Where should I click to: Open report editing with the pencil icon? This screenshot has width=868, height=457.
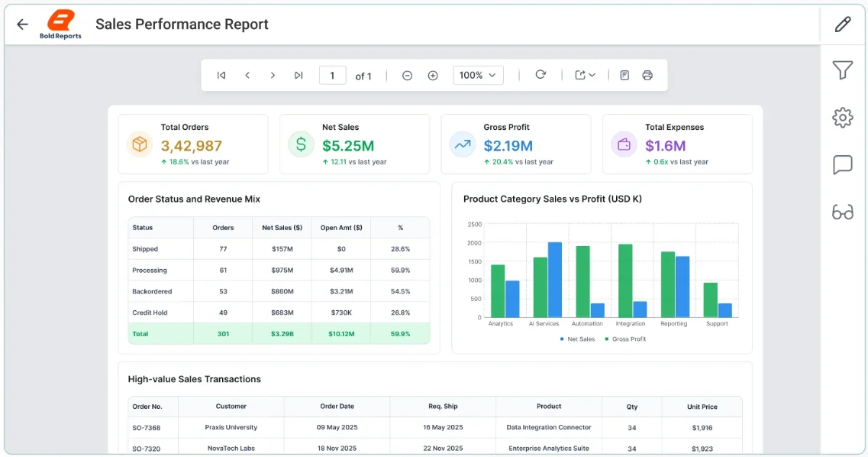click(x=843, y=24)
